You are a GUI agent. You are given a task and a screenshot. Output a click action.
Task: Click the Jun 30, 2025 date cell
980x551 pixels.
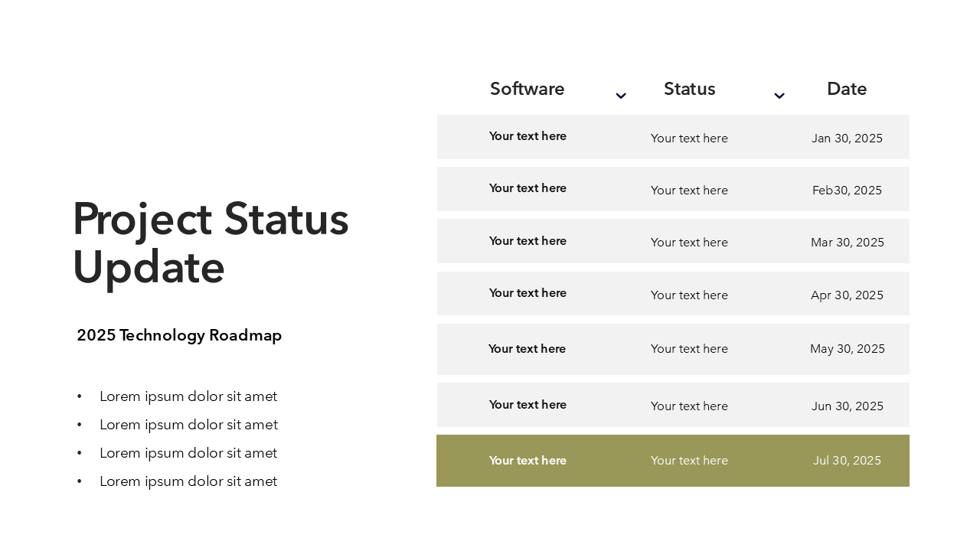(847, 406)
